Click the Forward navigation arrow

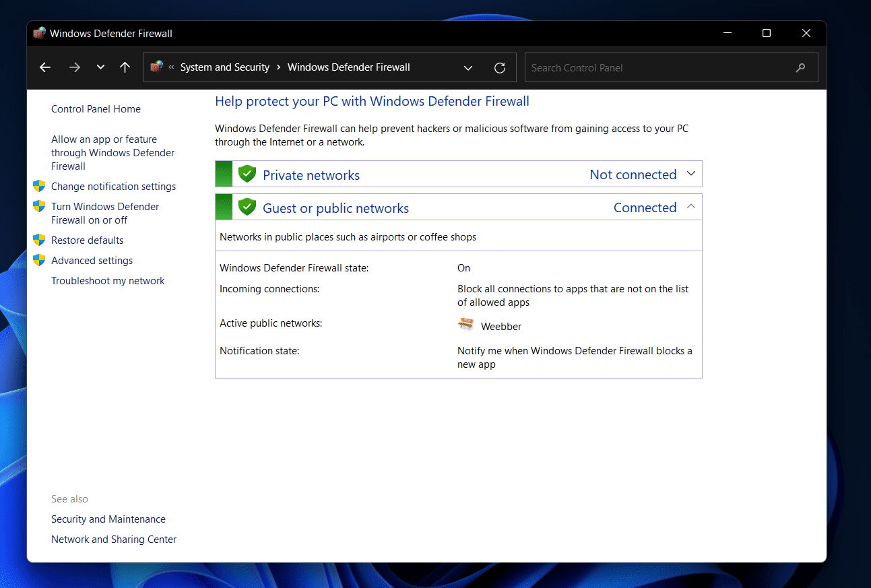pyautogui.click(x=75, y=67)
